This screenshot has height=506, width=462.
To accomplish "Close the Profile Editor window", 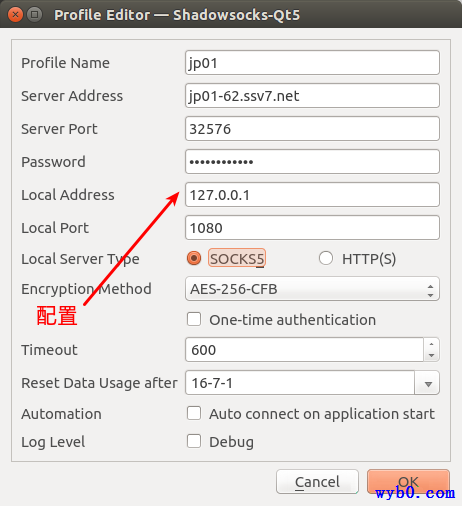I will tap(15, 15).
